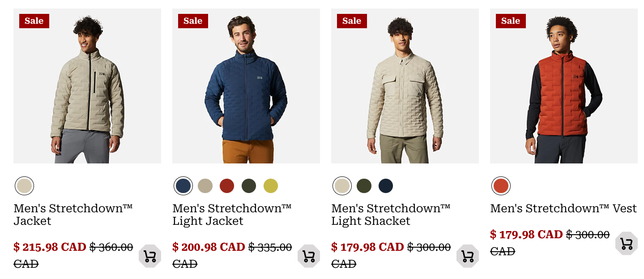
Task: Pick yellow swatch for Light Jacket
Action: click(x=271, y=186)
